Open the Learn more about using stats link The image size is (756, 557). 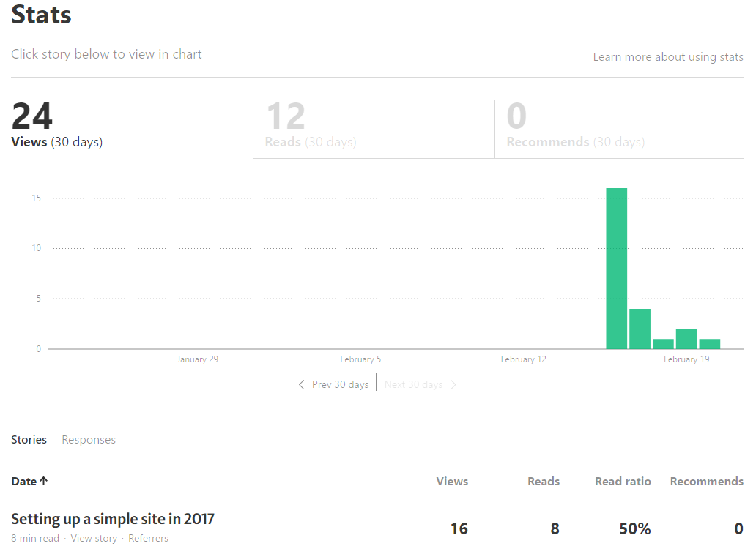click(667, 57)
